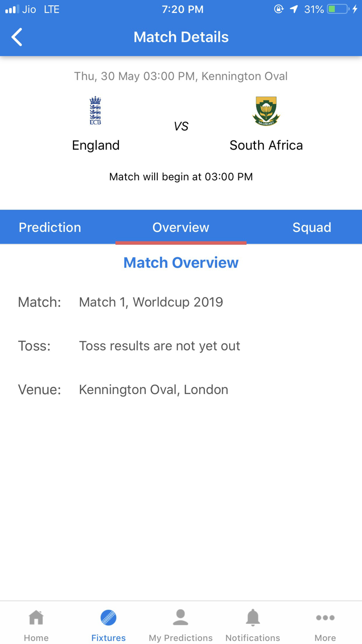Open the Squad tab
Screen dimensions: 362x644
(x=312, y=227)
